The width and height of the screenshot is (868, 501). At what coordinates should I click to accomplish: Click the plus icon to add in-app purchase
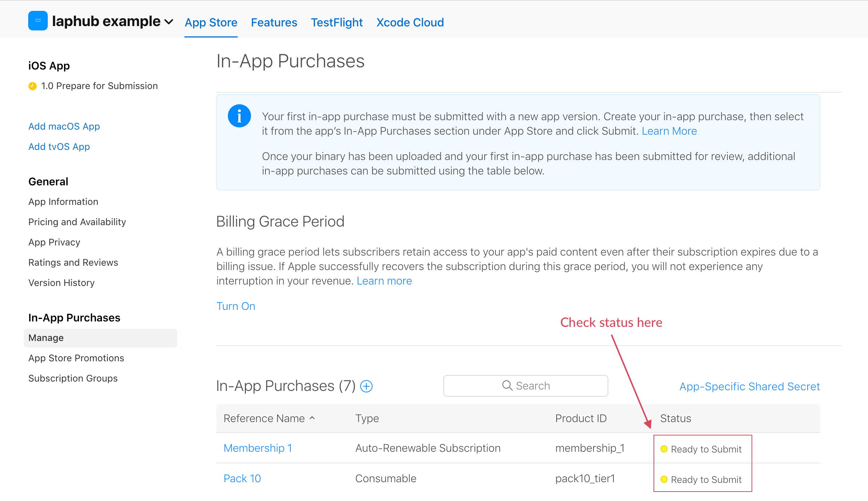pos(366,386)
